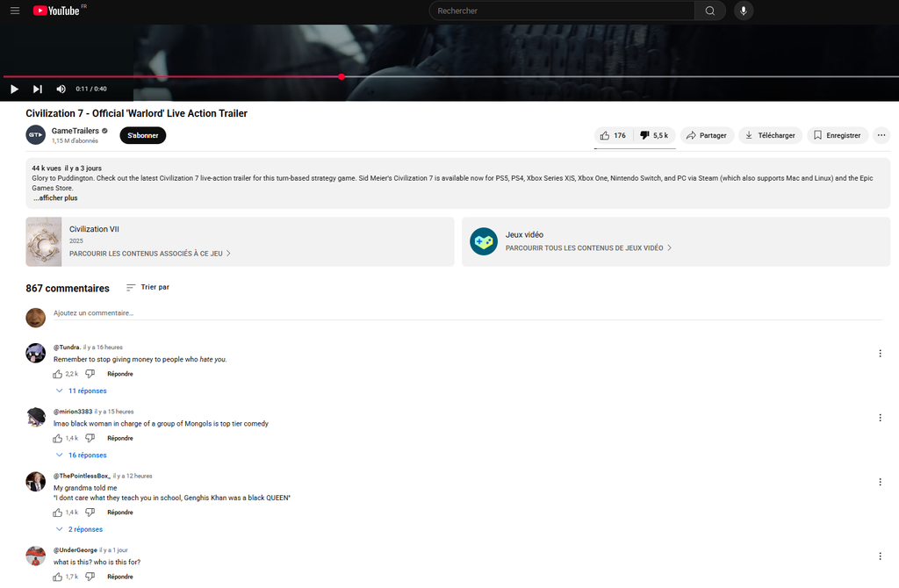
Task: Skip to next video
Action: point(37,89)
